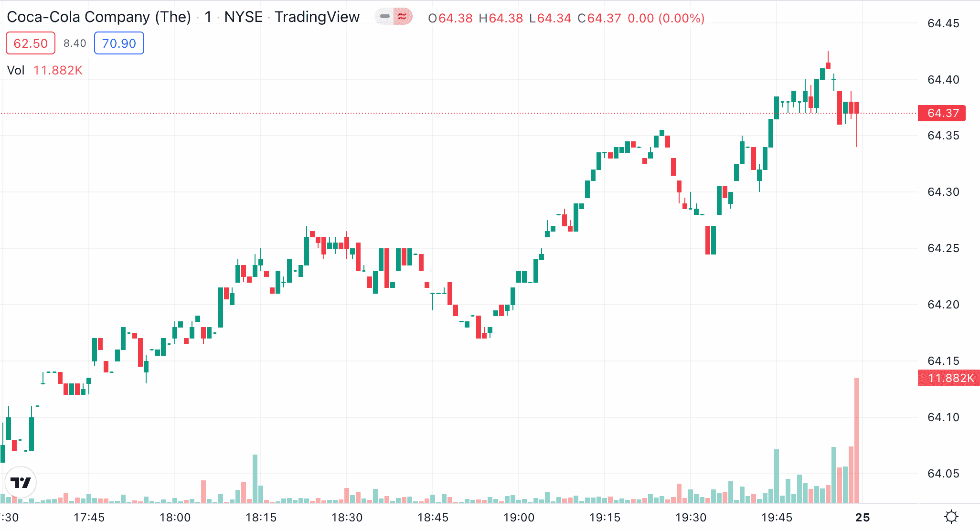
Task: Click the NYSE exchange label
Action: click(x=244, y=17)
